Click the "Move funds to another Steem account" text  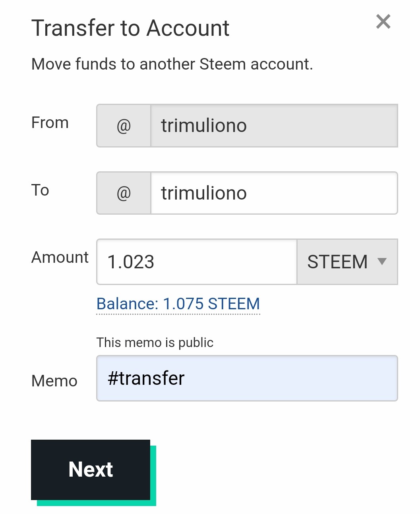(172, 64)
